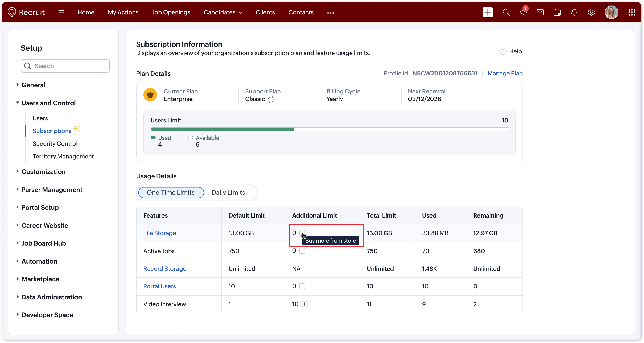The height and width of the screenshot is (343, 644).
Task: Click the plus icon for Video Interview limit
Action: coord(305,304)
